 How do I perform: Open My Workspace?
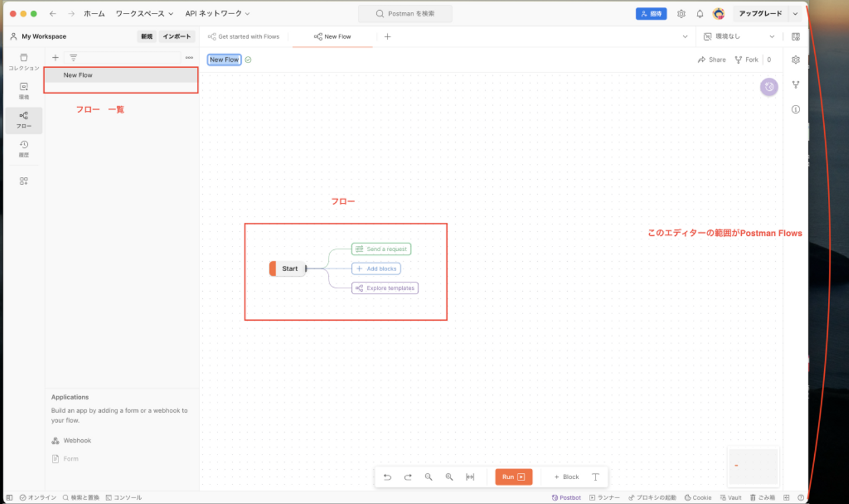click(38, 37)
